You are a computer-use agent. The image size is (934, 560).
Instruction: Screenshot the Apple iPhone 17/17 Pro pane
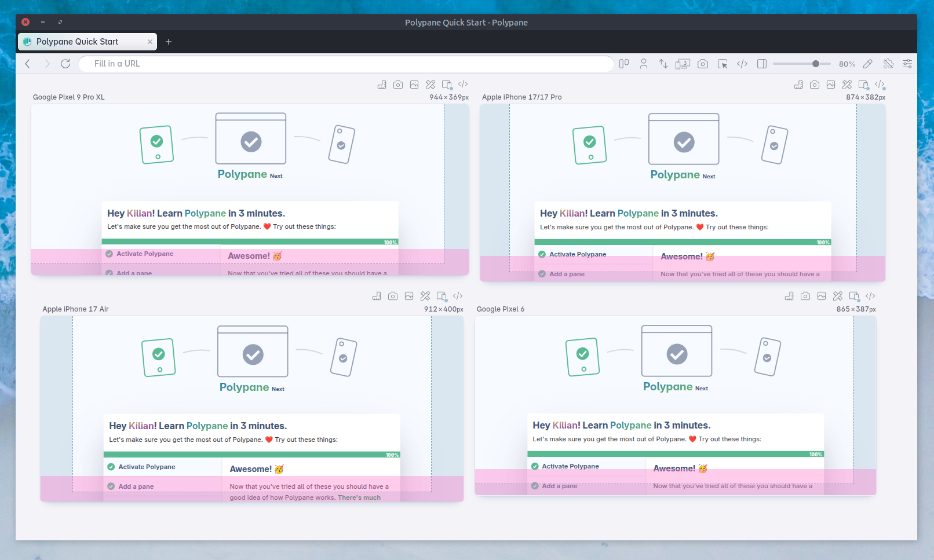pyautogui.click(x=815, y=85)
